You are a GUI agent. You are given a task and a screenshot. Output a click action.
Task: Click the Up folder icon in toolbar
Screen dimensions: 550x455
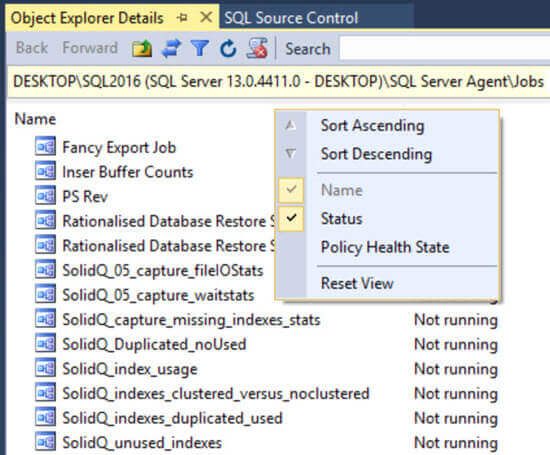point(142,48)
